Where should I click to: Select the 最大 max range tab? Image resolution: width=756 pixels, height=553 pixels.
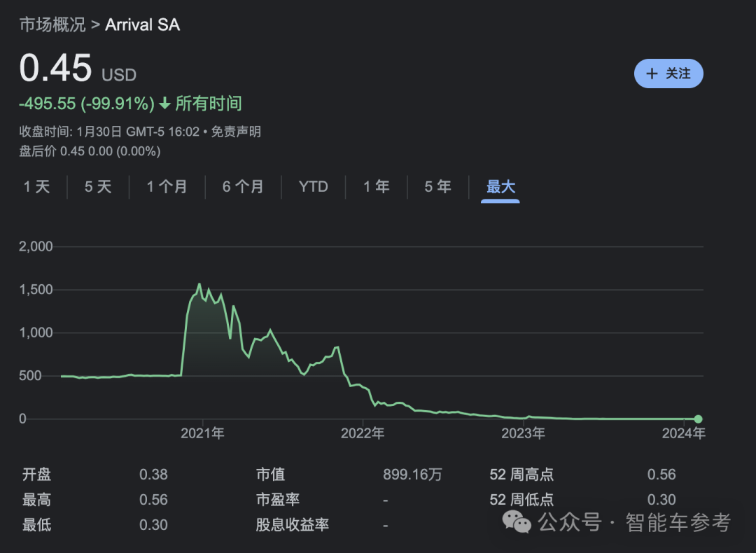pos(500,187)
